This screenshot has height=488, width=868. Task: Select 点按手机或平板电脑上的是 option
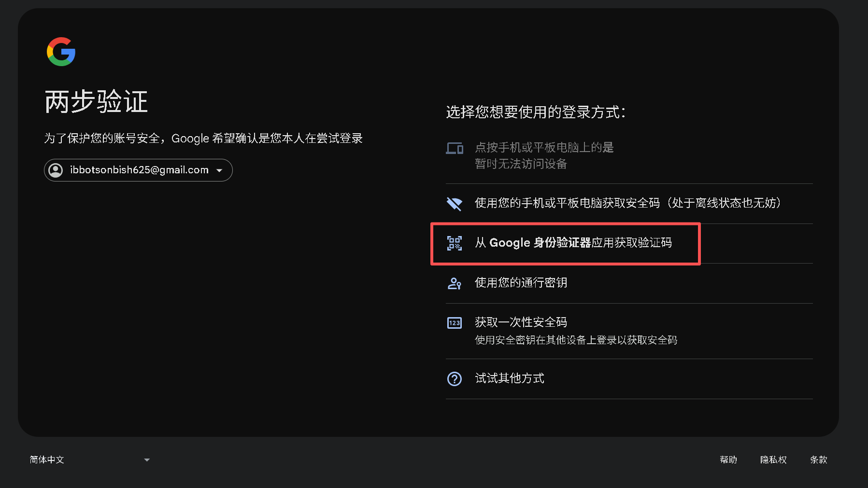(x=543, y=147)
